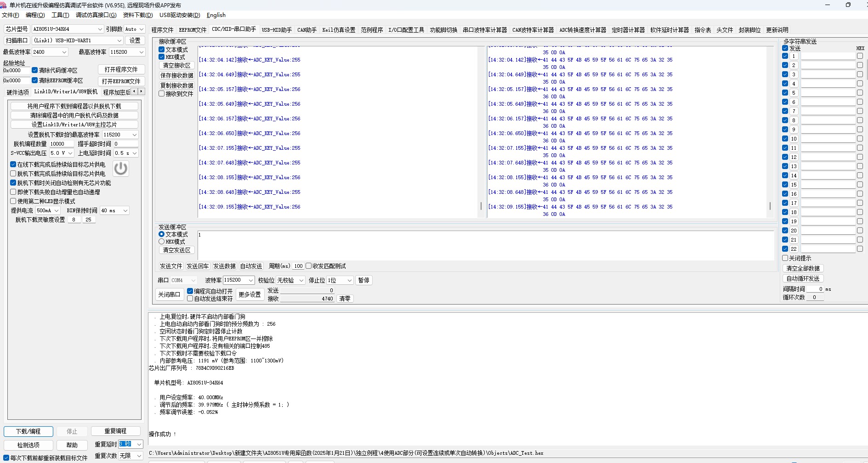868x463 pixels.
Task: Expand the 芯片型号 chip model dropdown
Action: (100, 29)
